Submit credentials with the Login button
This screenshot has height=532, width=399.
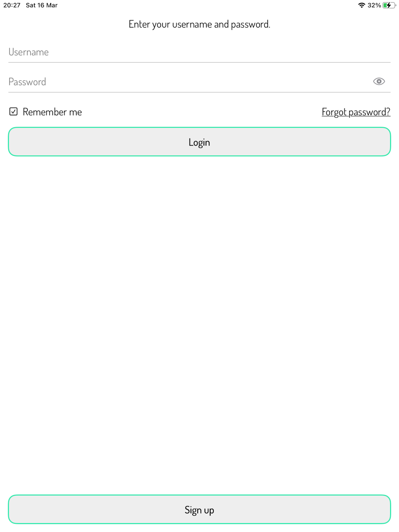pyautogui.click(x=199, y=142)
